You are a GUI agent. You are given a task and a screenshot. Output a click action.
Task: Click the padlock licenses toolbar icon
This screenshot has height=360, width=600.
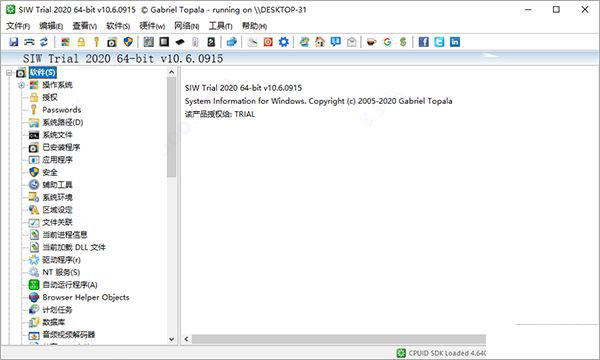pos(81,42)
